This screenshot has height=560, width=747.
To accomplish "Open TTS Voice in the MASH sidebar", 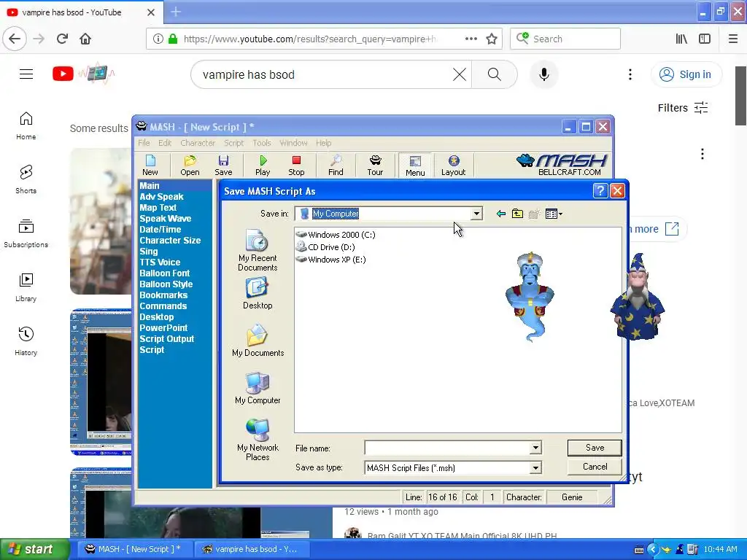I will (160, 262).
